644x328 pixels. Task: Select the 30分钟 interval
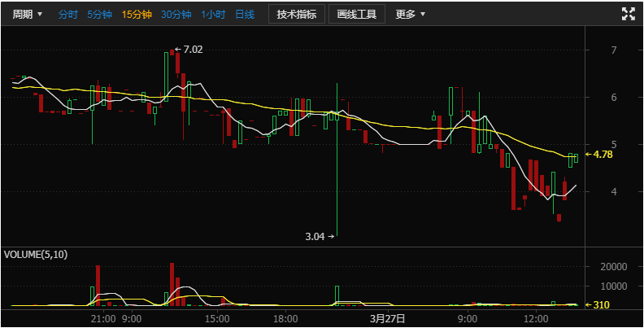click(x=176, y=15)
